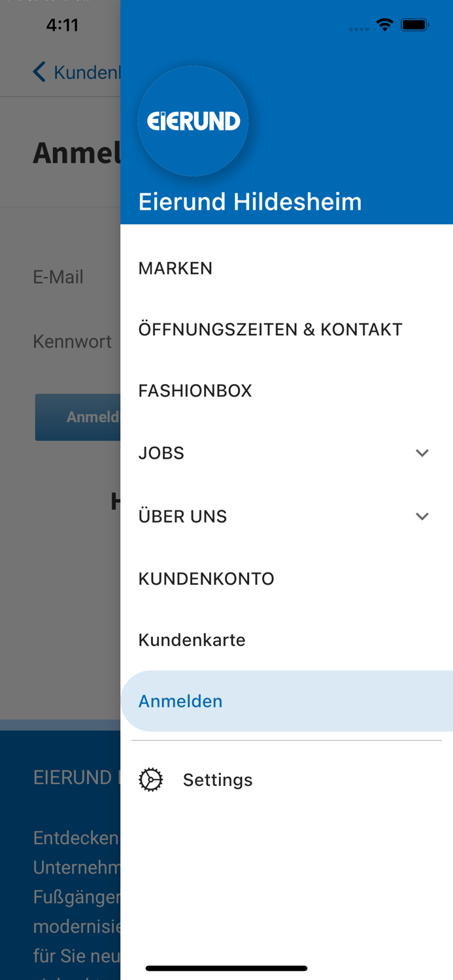
Task: Tap the Eierund circular logo
Action: coord(193,120)
